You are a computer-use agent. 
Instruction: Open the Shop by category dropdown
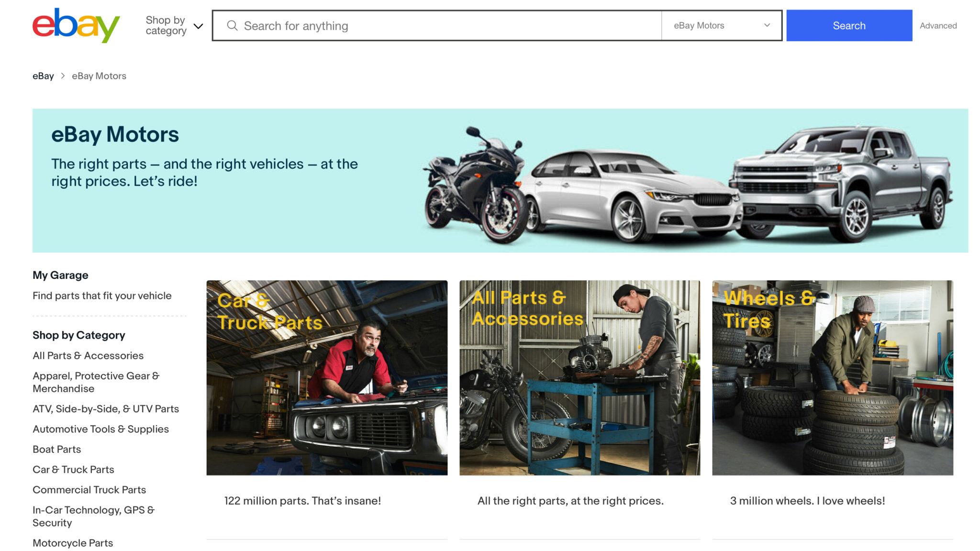point(165,25)
